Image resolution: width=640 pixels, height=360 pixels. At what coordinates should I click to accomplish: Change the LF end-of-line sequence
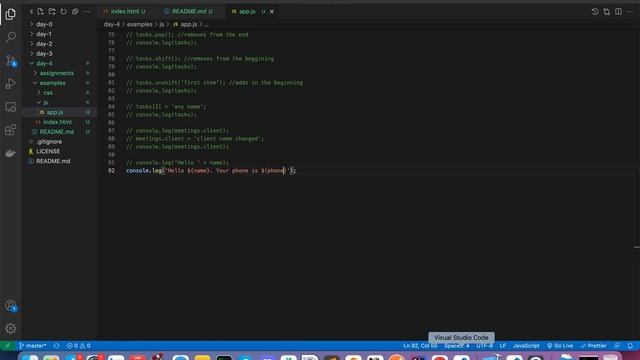[x=503, y=346]
